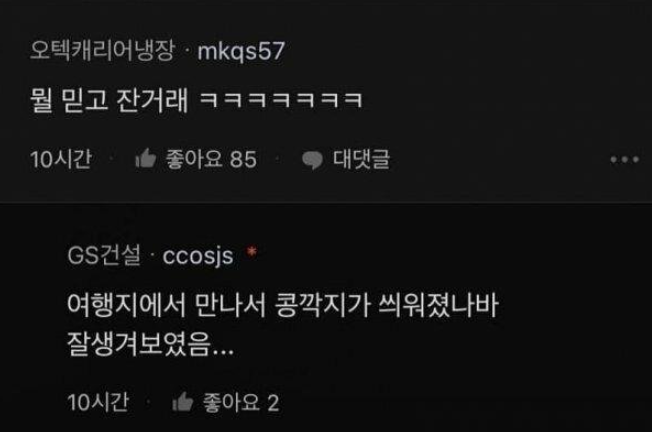The width and height of the screenshot is (652, 432).
Task: Open the three-dot more options menu
Action: [624, 159]
